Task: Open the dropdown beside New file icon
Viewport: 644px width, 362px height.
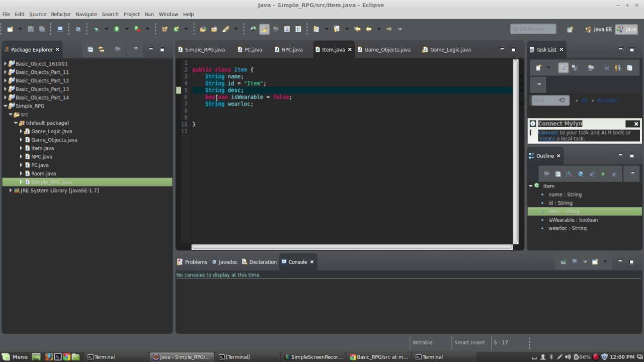Action: pyautogui.click(x=20, y=29)
